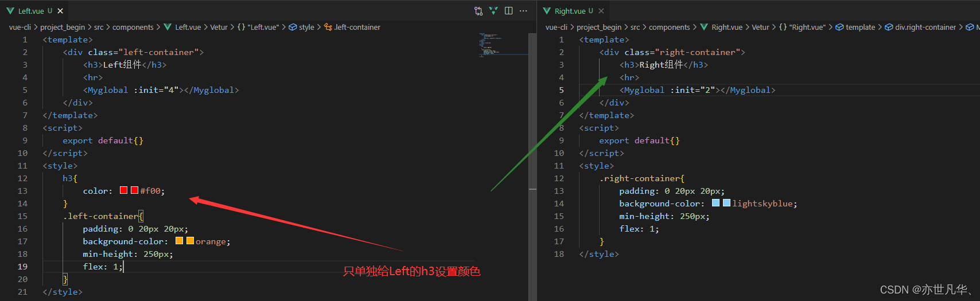Split the editor to the right

(508, 11)
